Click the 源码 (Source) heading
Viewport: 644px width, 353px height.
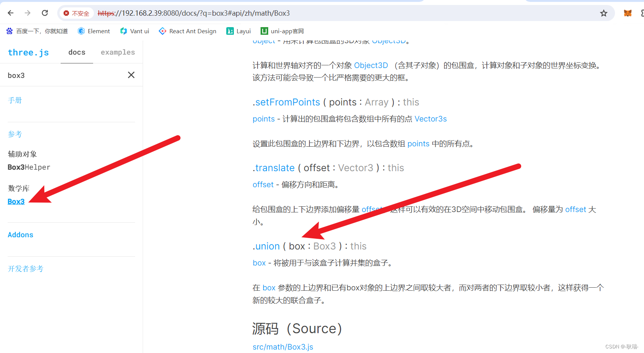coord(297,329)
